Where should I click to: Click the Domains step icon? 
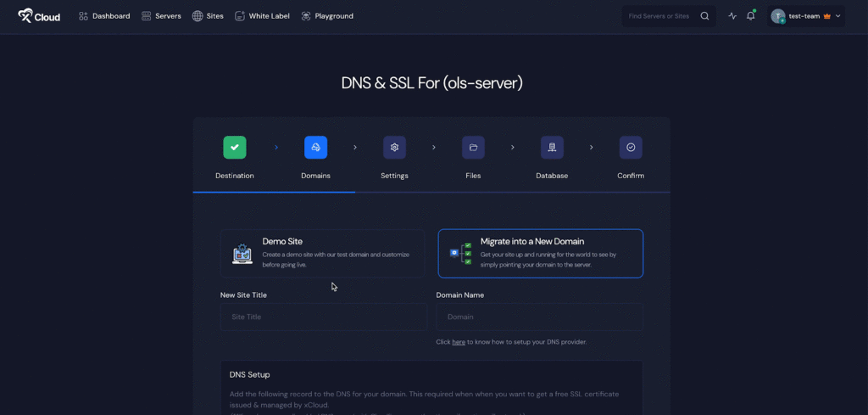pyautogui.click(x=315, y=147)
